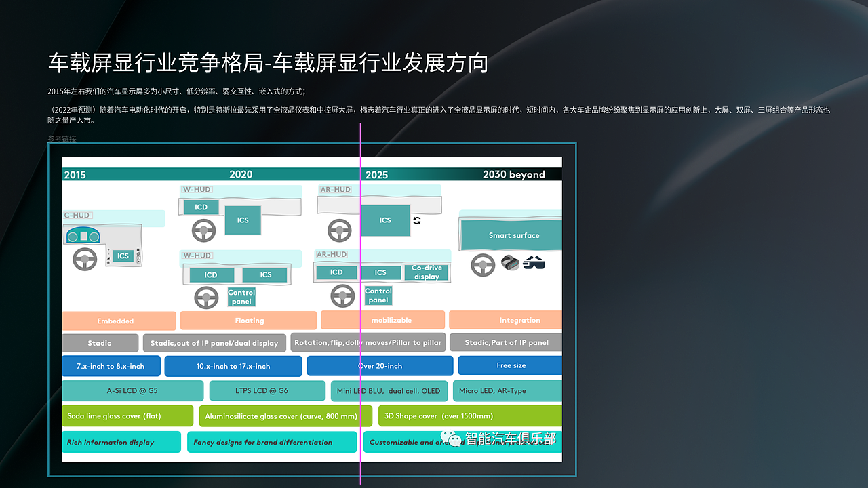Click the rotate arrows icon beside ICS
The image size is (868, 488).
point(417,220)
